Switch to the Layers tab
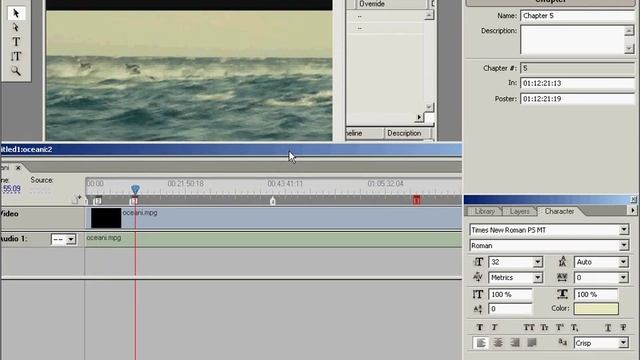The width and height of the screenshot is (640, 360). pos(520,211)
